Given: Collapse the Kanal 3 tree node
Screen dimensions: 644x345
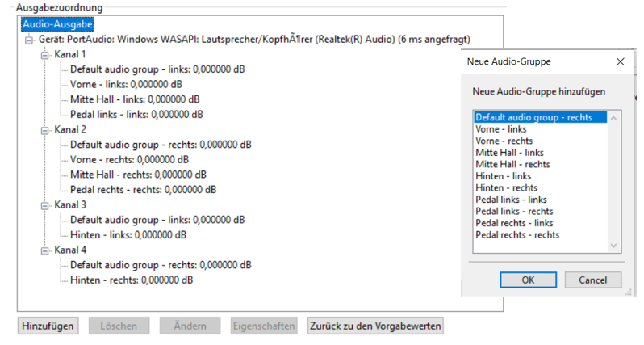Looking at the screenshot, I should [44, 204].
